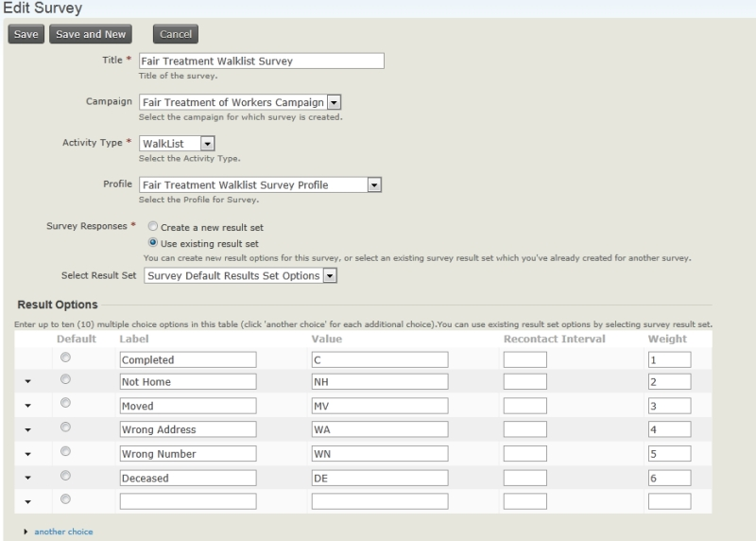Select 'Create a new result set' radio
The width and height of the screenshot is (756, 541).
point(151,227)
